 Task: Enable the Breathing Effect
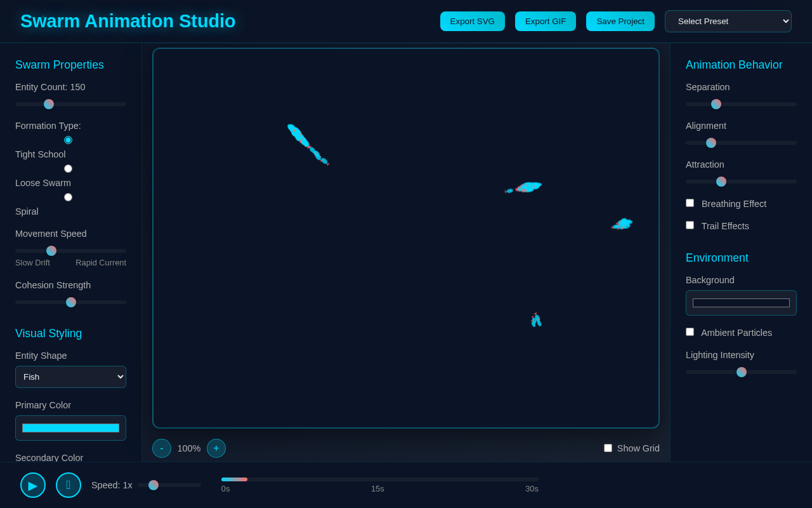point(690,203)
